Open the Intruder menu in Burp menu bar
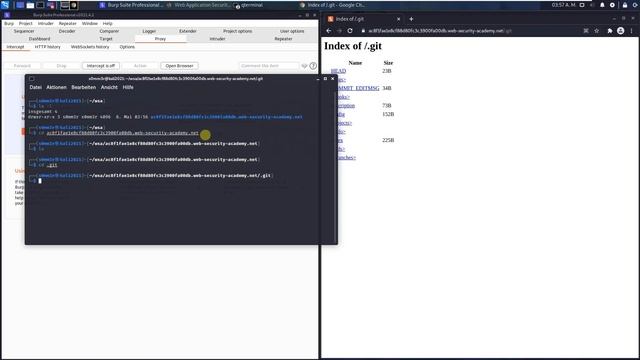Screen dimensions: 640x360 (x=46, y=23)
